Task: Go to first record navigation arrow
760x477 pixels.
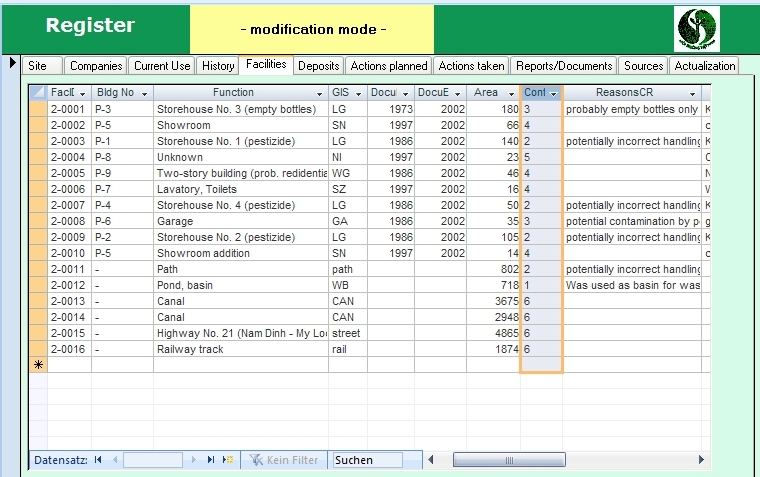Action: (98, 460)
